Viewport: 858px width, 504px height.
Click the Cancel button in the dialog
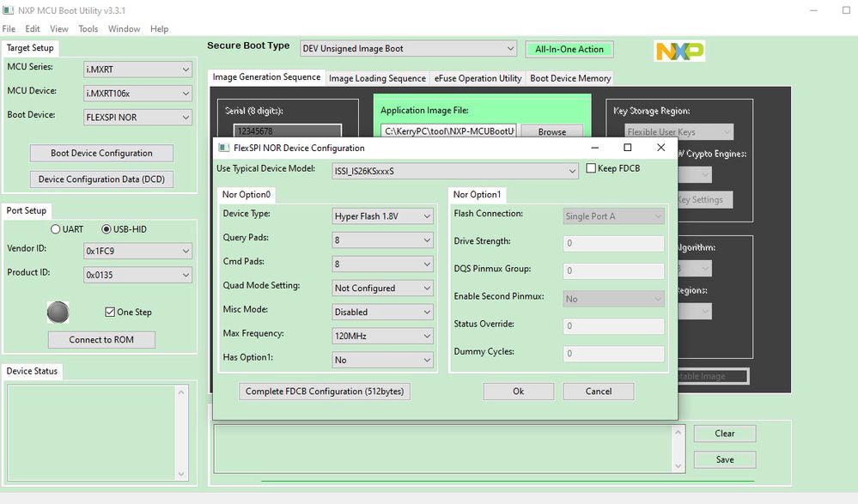(599, 392)
